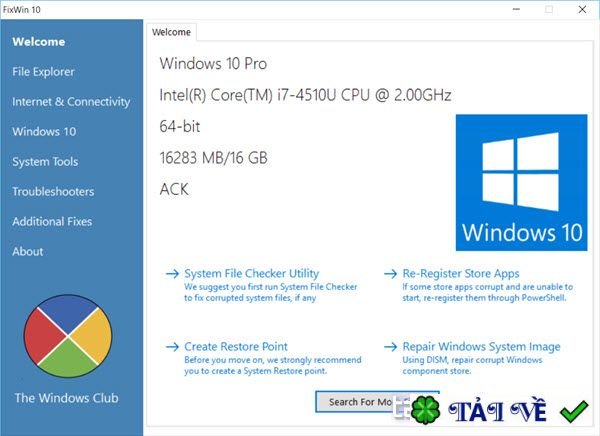Click the 16283 MB/16 GB memory text
Image resolution: width=600 pixels, height=436 pixels.
pos(214,158)
